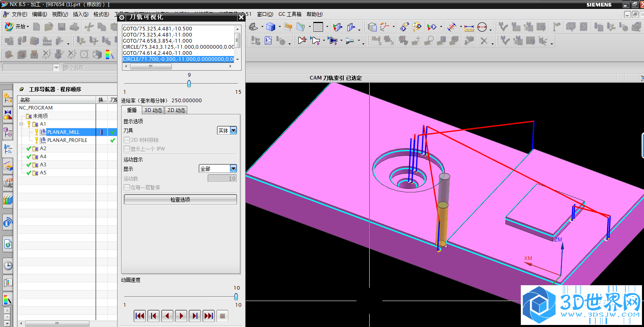This screenshot has height=327, width=644.
Task: Click the fast forward to end button
Action: pos(209,316)
